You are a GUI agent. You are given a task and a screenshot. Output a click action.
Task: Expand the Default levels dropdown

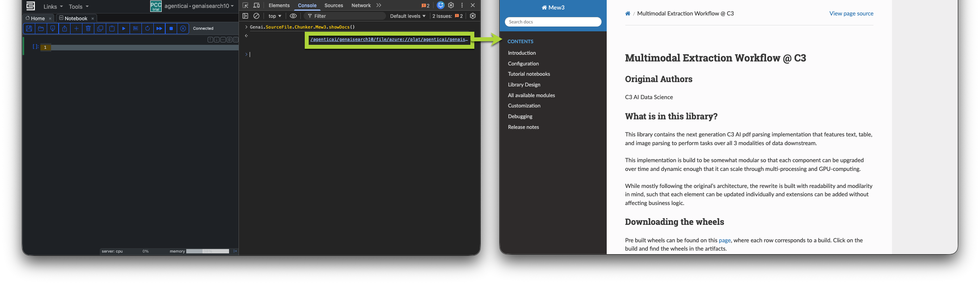pos(407,16)
